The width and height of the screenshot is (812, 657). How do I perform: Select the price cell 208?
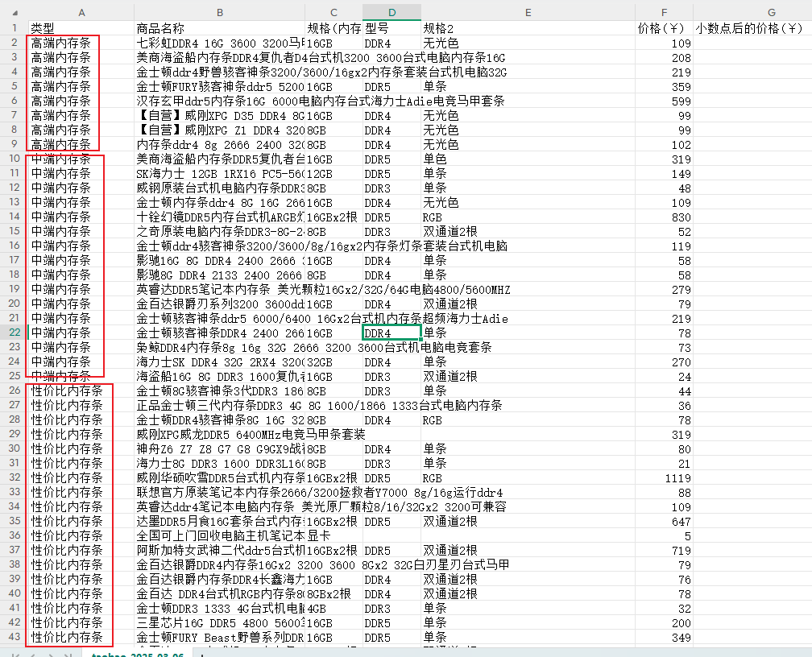[664, 57]
